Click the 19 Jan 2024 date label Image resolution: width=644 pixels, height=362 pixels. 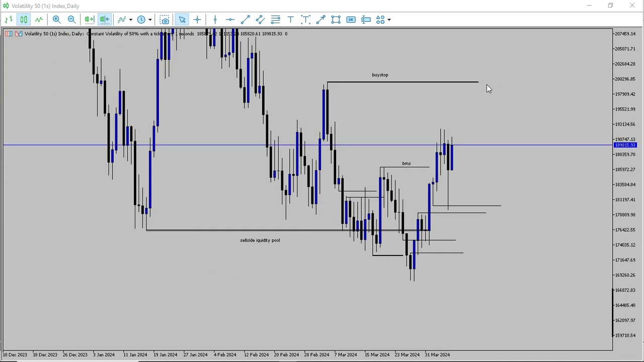165,355
